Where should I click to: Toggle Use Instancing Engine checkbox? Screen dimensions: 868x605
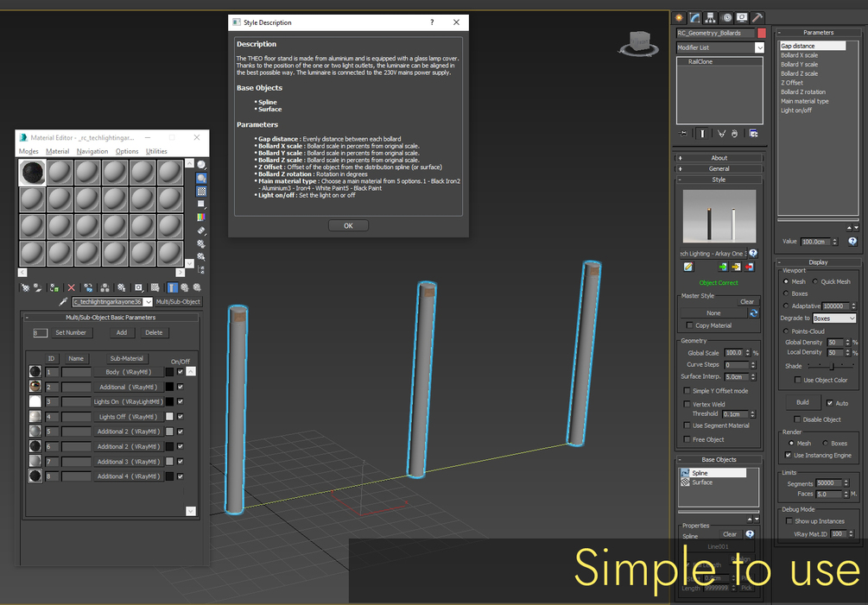click(788, 455)
